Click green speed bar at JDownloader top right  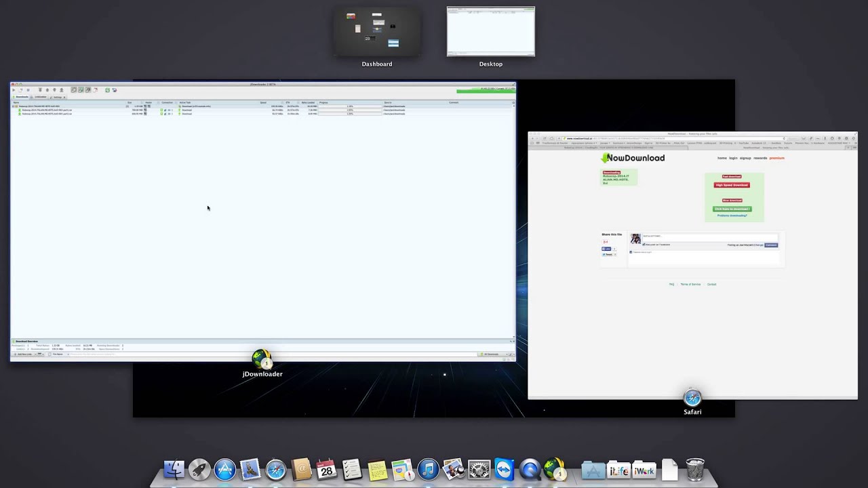click(x=485, y=90)
